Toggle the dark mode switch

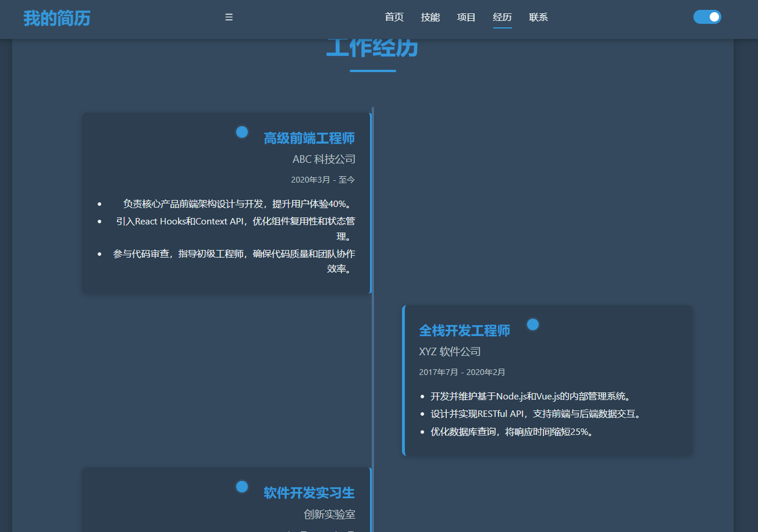click(x=707, y=17)
